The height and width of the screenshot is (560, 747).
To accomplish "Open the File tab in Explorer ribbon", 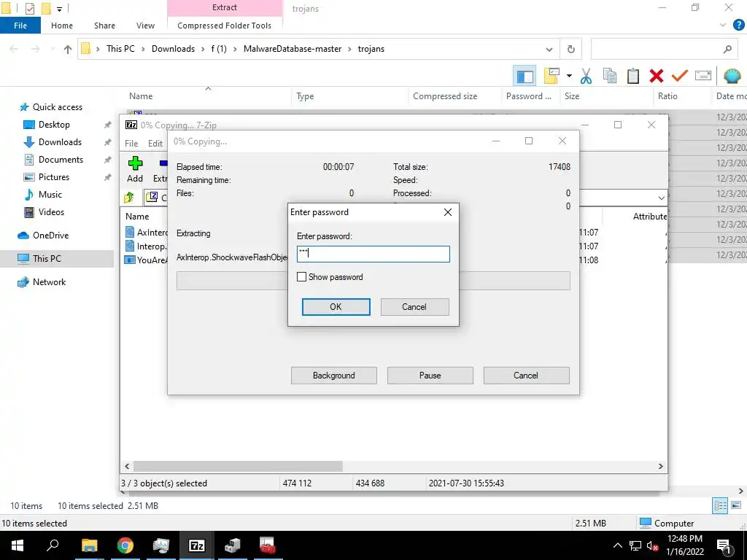I will [20, 26].
